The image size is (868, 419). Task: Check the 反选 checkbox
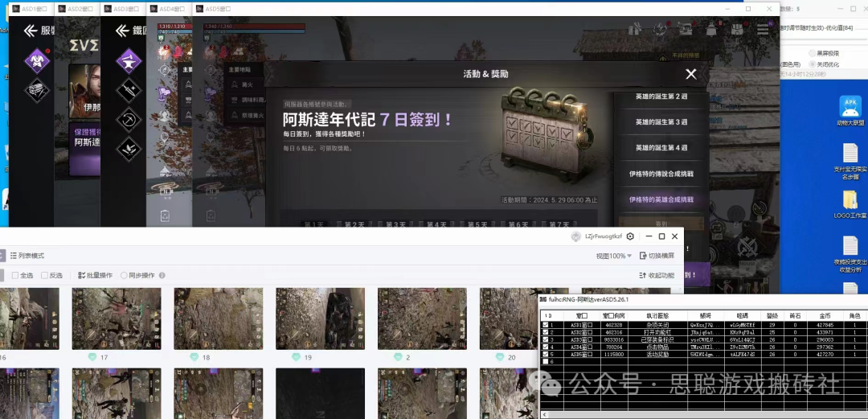coord(44,276)
